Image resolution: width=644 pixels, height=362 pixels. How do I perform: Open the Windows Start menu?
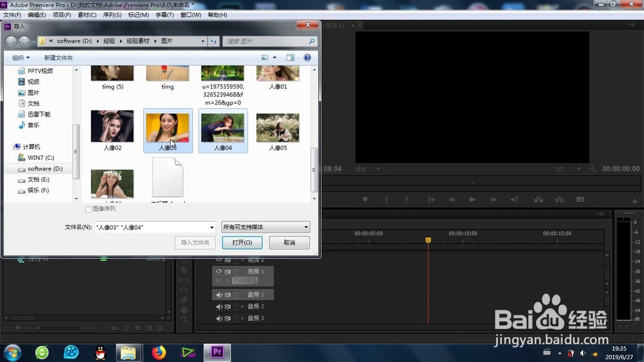(12, 352)
